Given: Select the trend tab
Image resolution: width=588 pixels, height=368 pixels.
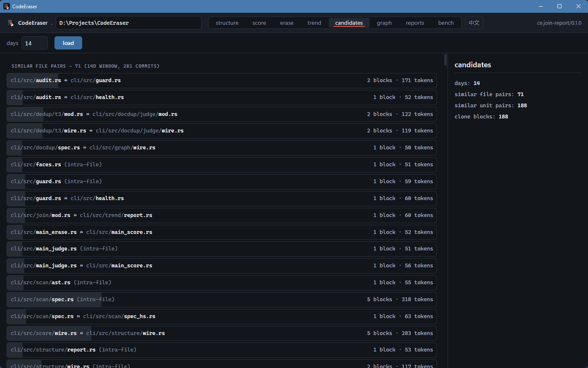Looking at the screenshot, I should [314, 23].
